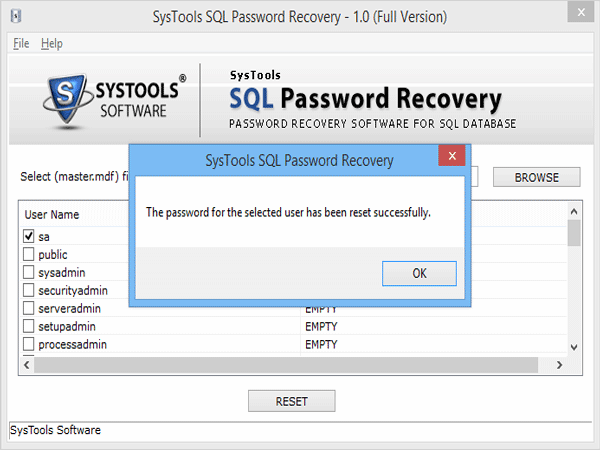Click the BROWSE button
Screen dimensions: 600x450
pos(536,177)
